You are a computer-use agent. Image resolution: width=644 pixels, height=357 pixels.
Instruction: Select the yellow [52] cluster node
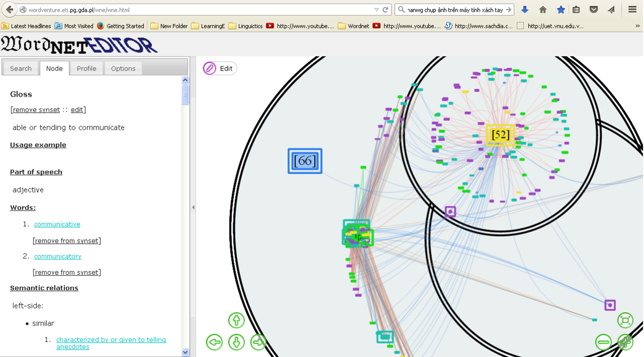(500, 135)
